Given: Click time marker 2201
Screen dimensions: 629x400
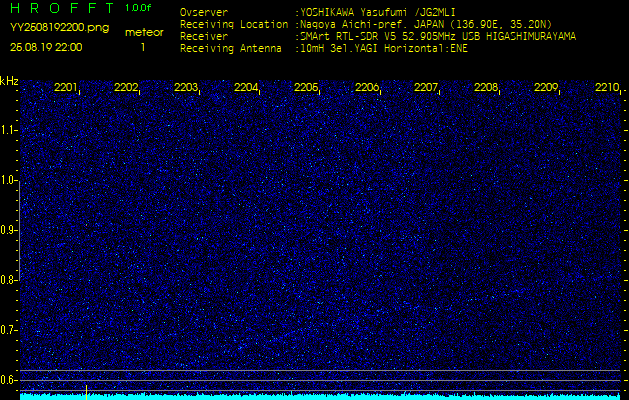Looking at the screenshot, I should tap(65, 87).
